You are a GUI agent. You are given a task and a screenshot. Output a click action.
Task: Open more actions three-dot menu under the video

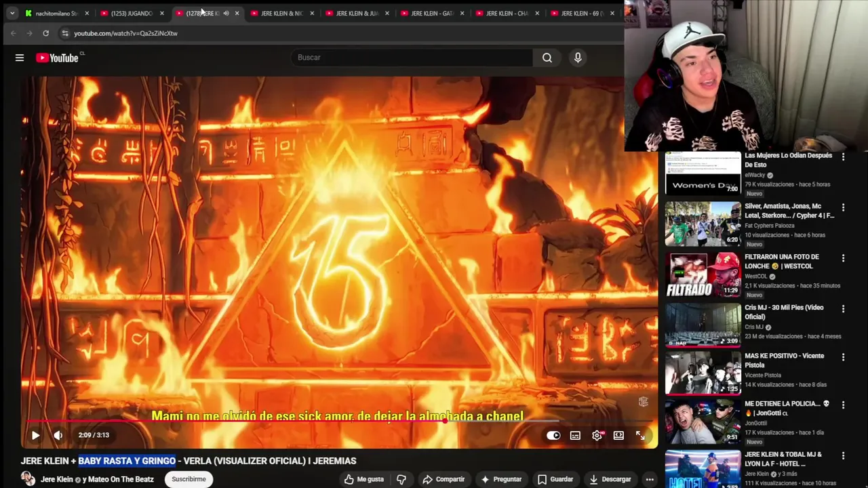(x=649, y=479)
